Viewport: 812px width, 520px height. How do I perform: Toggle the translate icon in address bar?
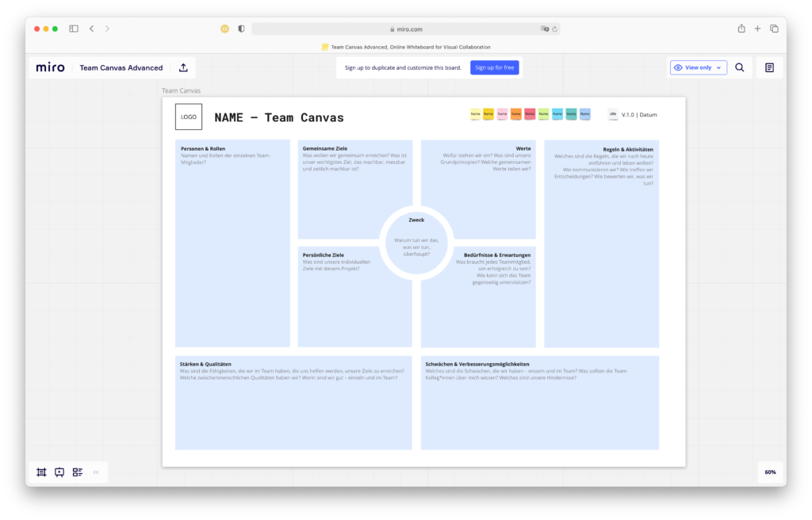click(545, 28)
